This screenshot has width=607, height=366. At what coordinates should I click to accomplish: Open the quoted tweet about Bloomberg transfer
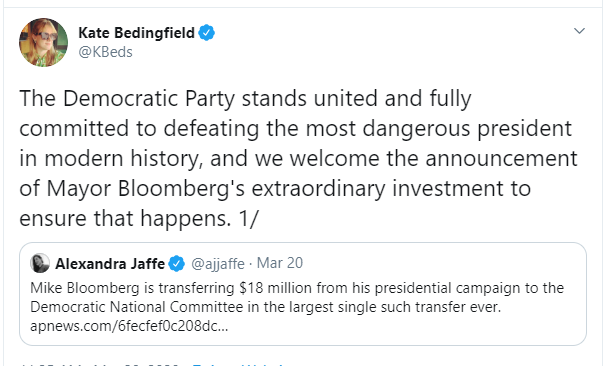point(303,294)
